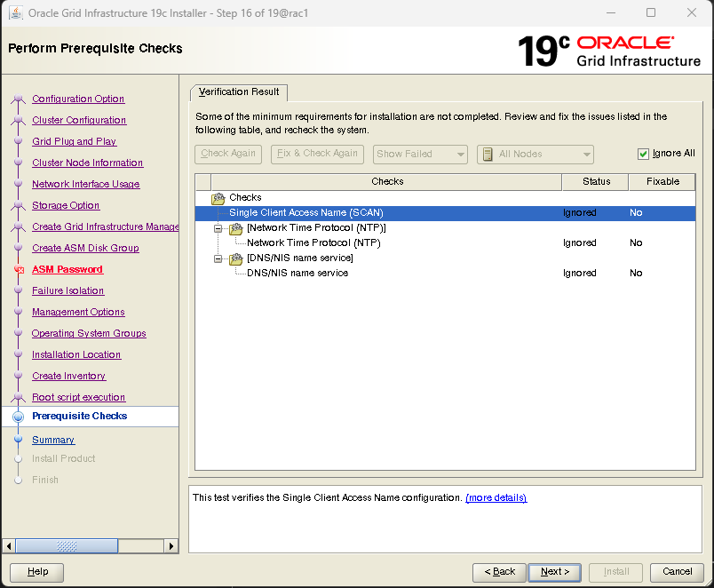Open Failure Isolation step
This screenshot has height=588, width=714.
pos(67,290)
